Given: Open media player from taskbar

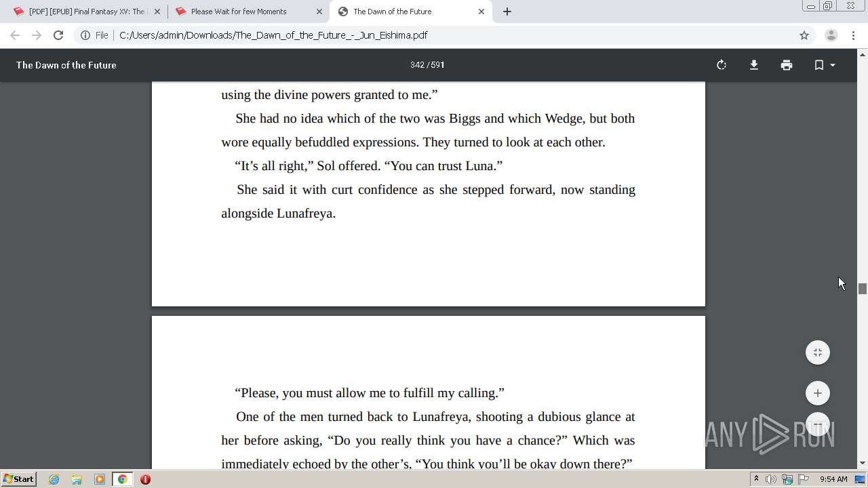Looking at the screenshot, I should pyautogui.click(x=100, y=479).
